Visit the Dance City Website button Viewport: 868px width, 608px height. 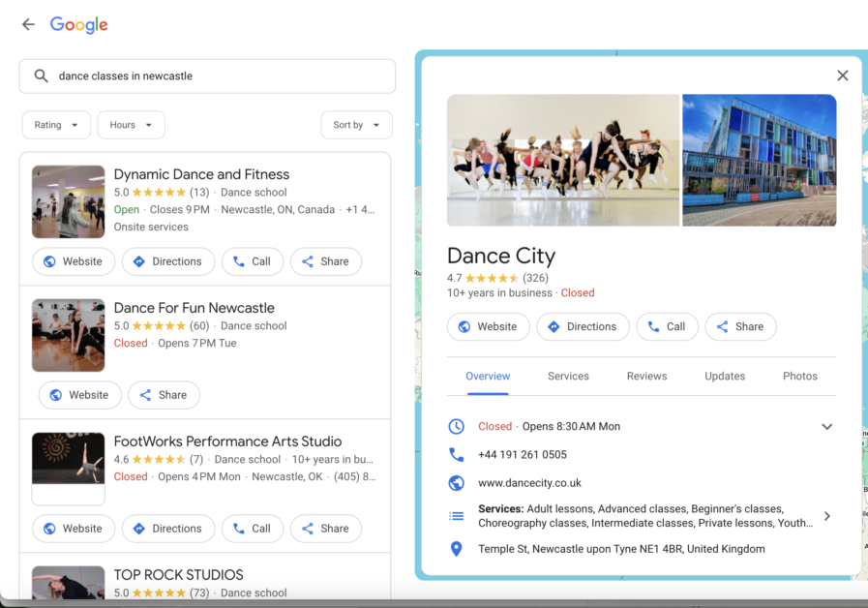coord(489,326)
